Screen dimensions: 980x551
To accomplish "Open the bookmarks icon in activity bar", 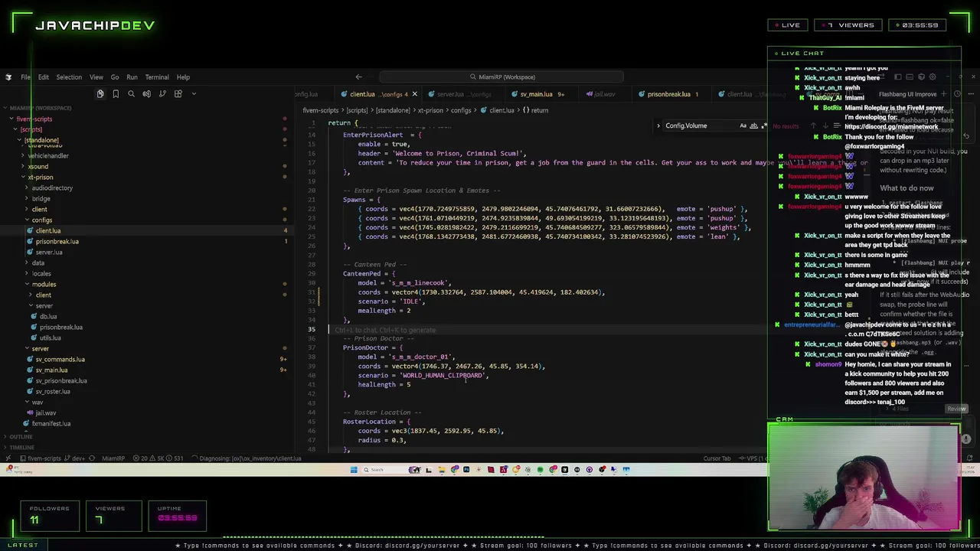I will tap(116, 93).
